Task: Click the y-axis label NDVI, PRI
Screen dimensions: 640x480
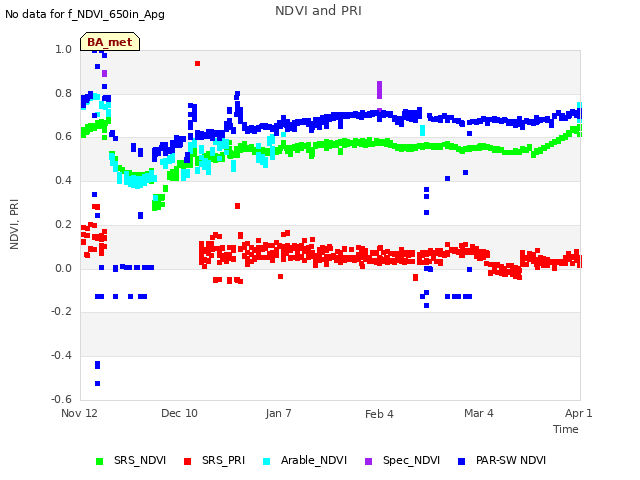Action: click(14, 224)
